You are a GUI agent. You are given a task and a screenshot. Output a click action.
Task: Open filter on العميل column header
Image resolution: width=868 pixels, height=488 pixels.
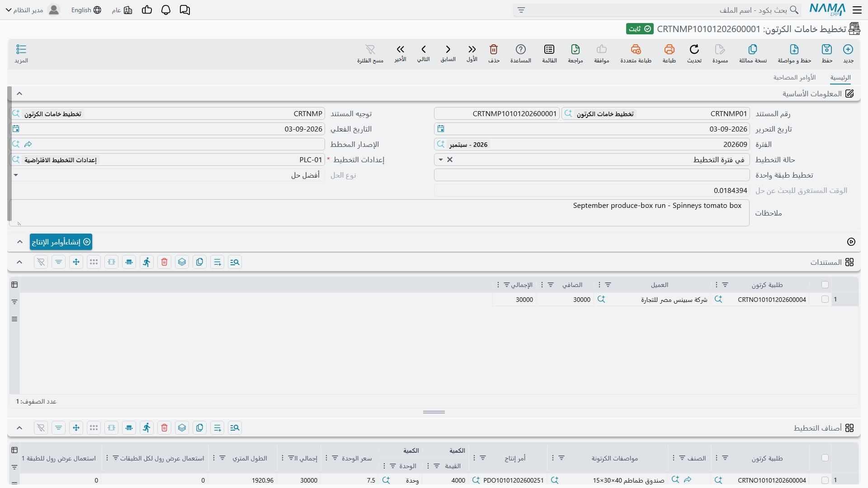(608, 285)
